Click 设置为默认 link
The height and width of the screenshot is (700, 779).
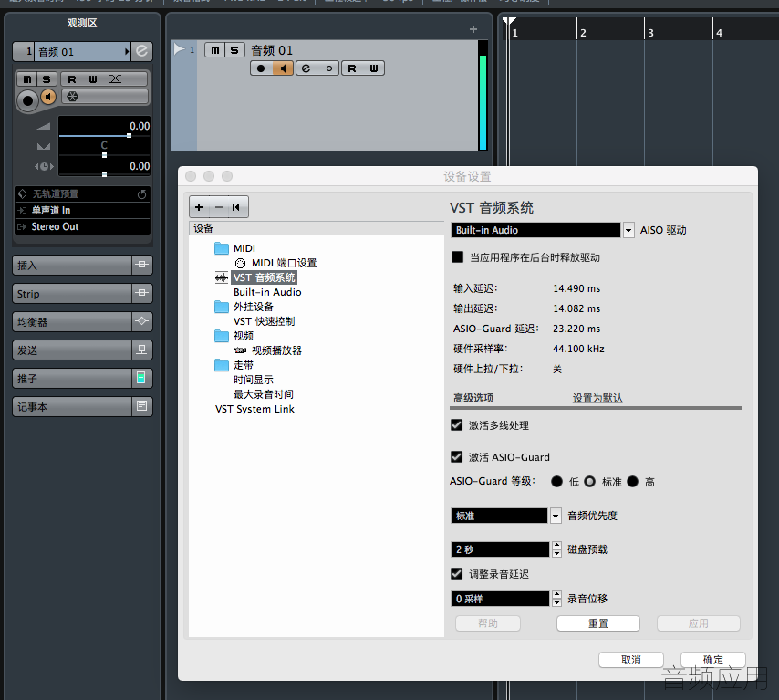pos(597,398)
